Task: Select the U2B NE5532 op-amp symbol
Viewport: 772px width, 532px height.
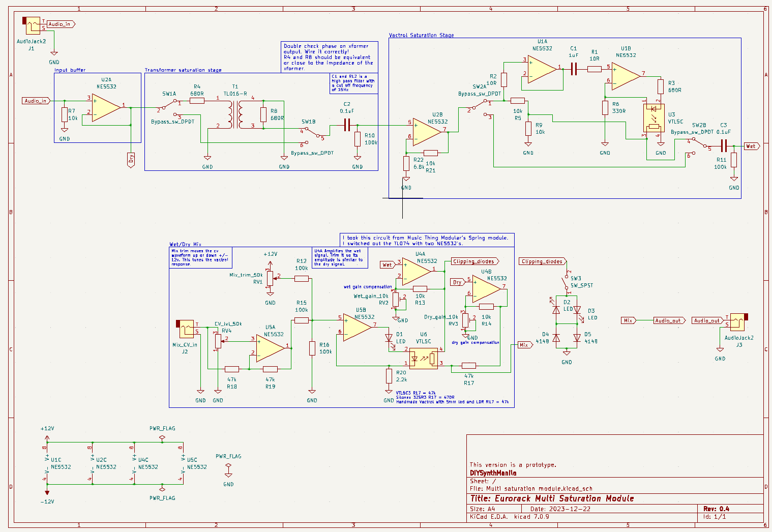Action: (x=428, y=131)
